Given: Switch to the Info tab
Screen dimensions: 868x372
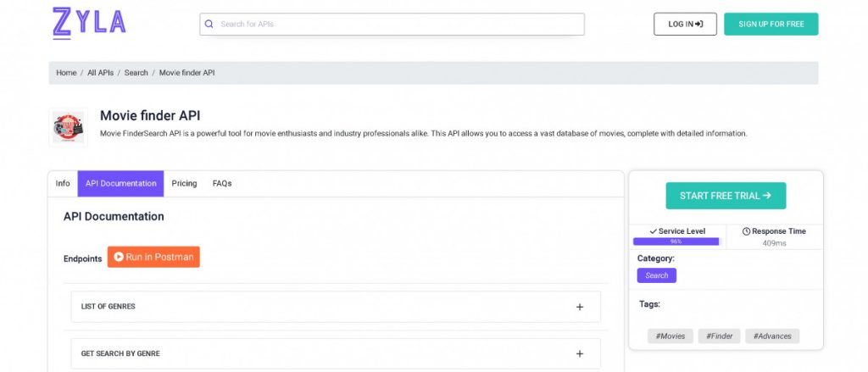Looking at the screenshot, I should pos(63,183).
